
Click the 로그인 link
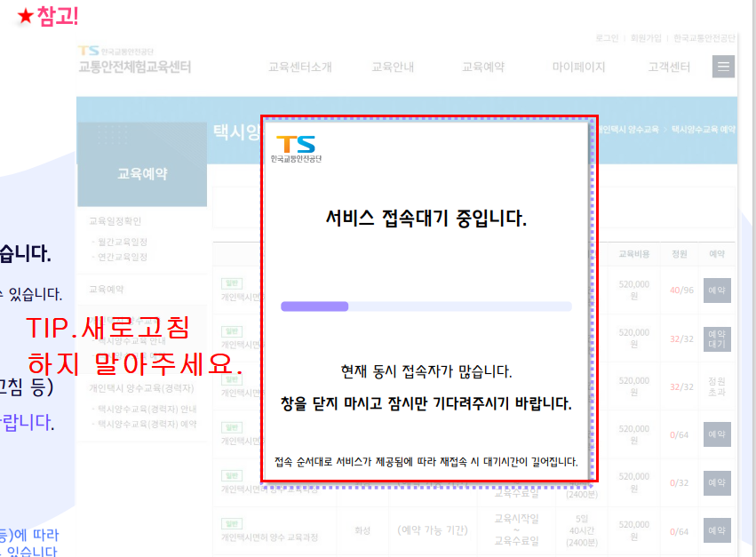pyautogui.click(x=607, y=38)
